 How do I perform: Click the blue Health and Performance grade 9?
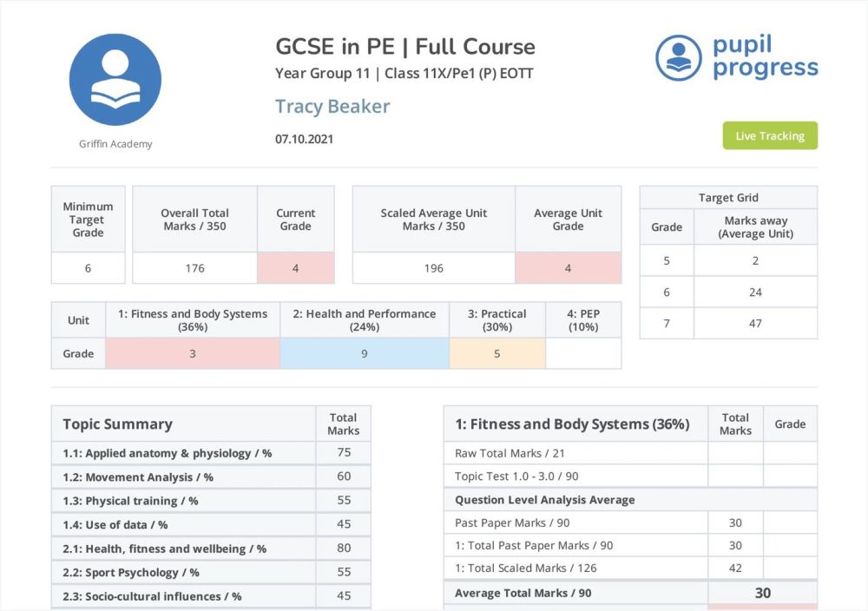(364, 353)
